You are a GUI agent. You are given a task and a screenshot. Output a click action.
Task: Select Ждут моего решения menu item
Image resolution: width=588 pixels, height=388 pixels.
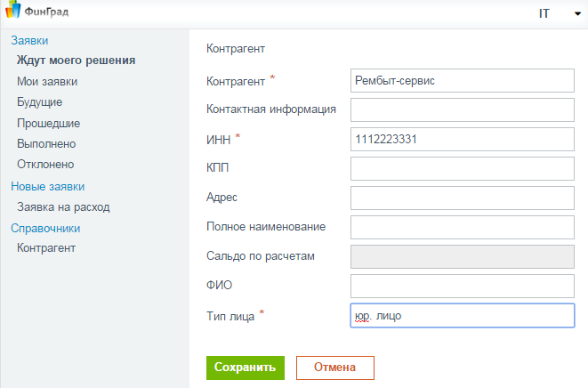pos(77,61)
